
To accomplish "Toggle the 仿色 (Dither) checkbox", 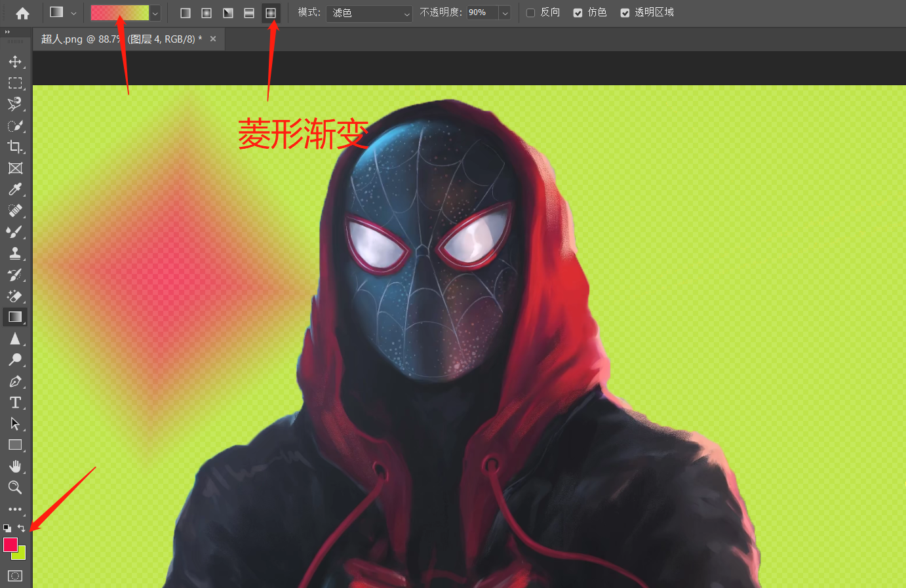I will point(578,12).
